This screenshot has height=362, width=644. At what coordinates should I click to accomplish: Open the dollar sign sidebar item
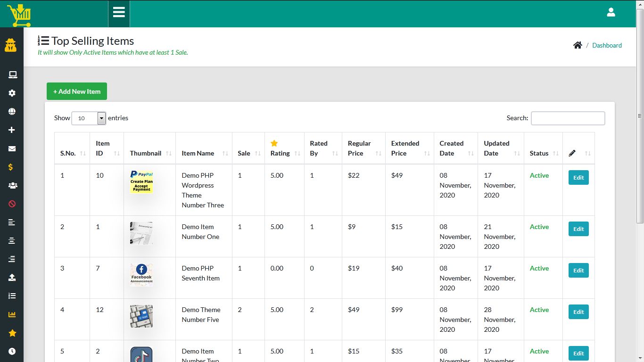(x=11, y=167)
